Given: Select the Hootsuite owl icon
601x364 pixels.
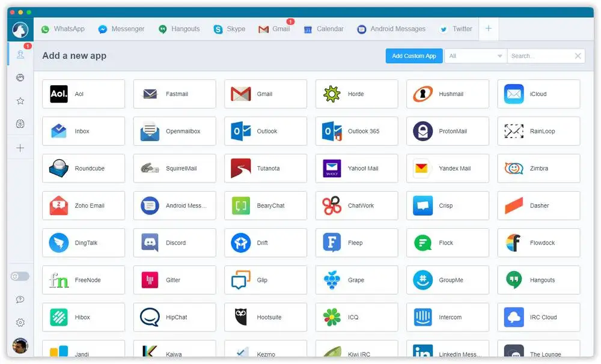Looking at the screenshot, I should (x=241, y=317).
